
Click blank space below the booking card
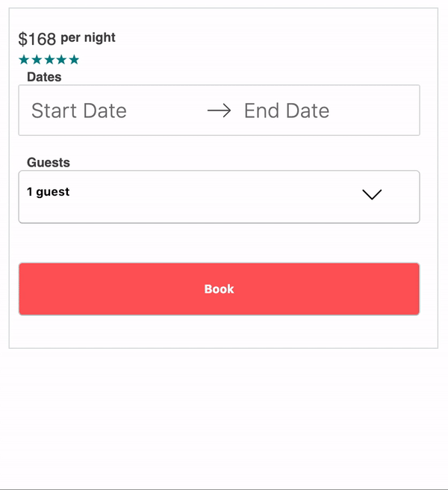point(224,418)
